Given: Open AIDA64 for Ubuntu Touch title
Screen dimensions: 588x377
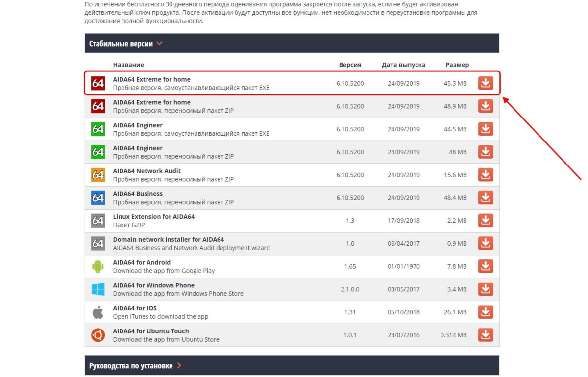Looking at the screenshot, I should [150, 331].
